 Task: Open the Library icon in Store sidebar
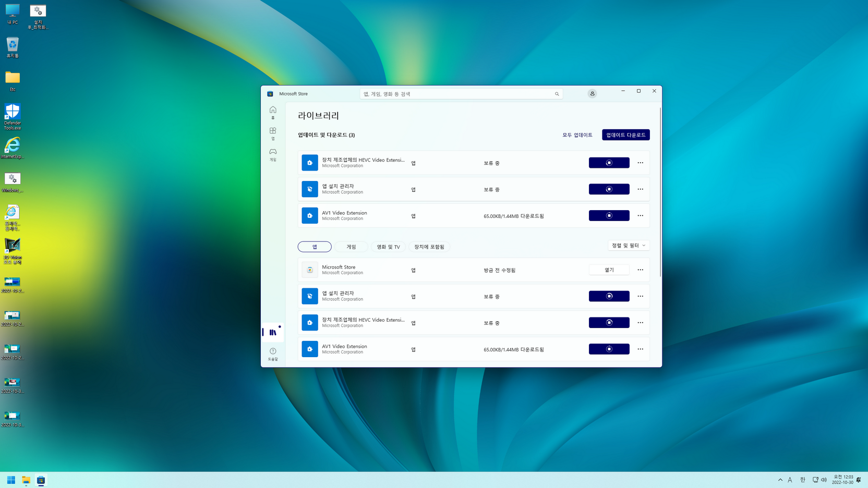tap(273, 332)
